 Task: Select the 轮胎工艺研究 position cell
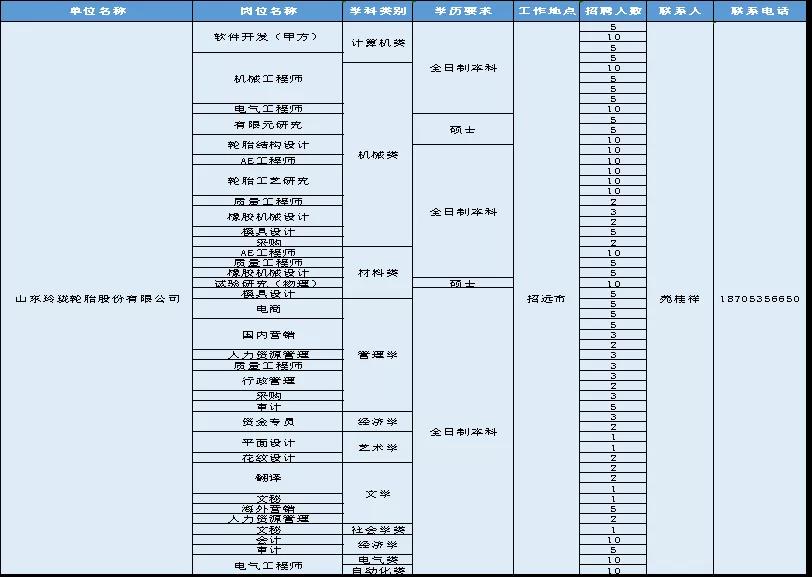(x=268, y=181)
